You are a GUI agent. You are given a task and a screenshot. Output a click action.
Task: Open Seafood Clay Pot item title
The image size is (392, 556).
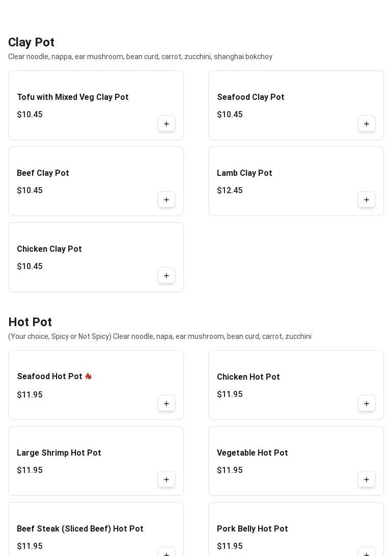(250, 97)
